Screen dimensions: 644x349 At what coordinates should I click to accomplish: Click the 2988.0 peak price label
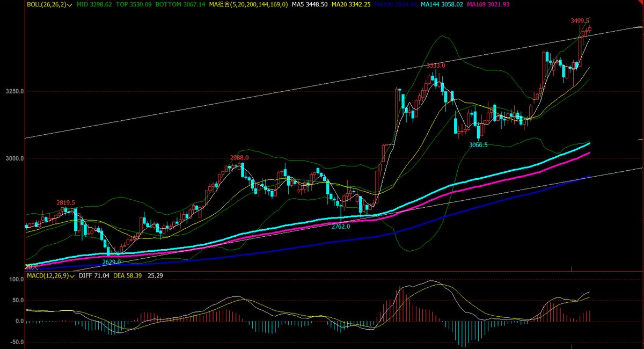[x=239, y=158]
